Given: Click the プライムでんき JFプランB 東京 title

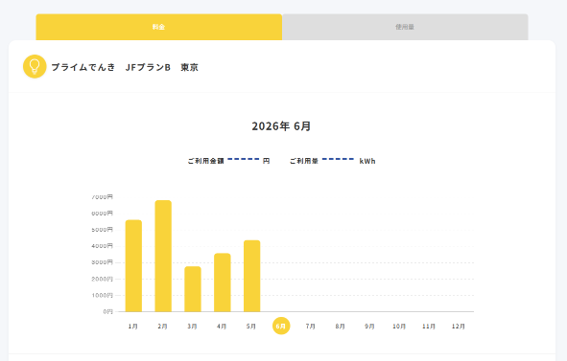Looking at the screenshot, I should pyautogui.click(x=125, y=67).
